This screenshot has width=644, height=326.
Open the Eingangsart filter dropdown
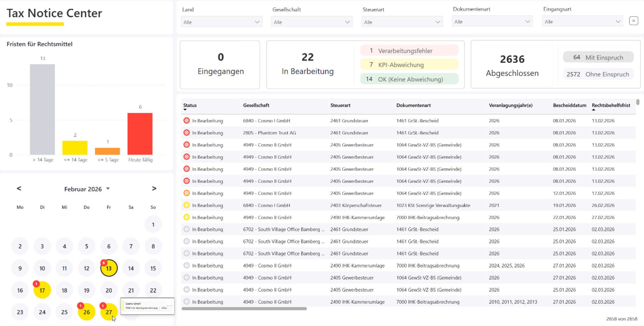tap(583, 22)
